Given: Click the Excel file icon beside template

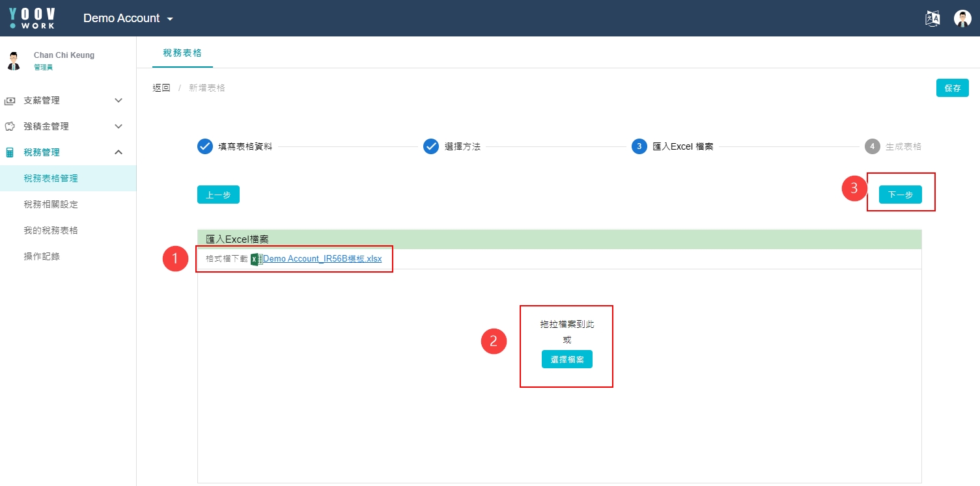Looking at the screenshot, I should [257, 259].
